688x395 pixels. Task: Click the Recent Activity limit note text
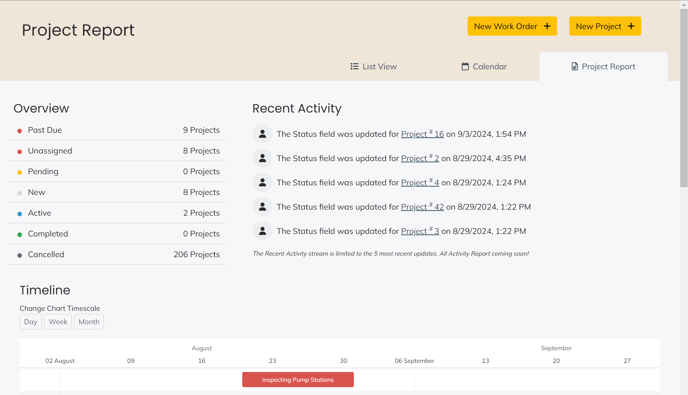(x=391, y=254)
